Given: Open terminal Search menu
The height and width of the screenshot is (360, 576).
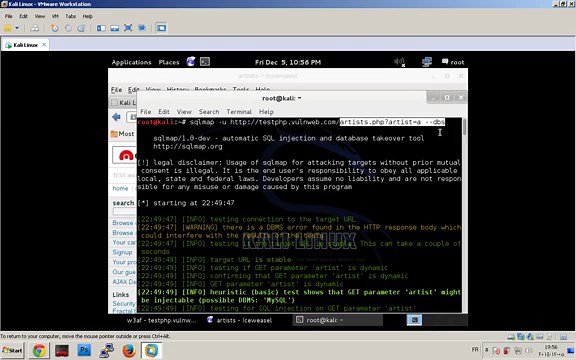Looking at the screenshot, I should click(x=209, y=112).
